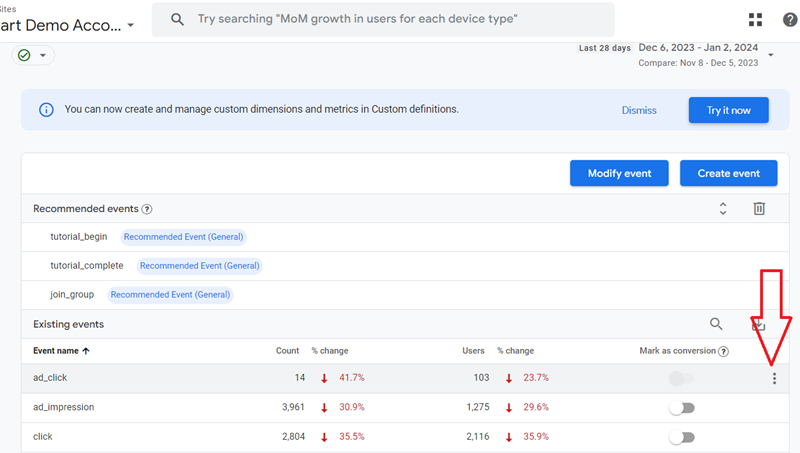Toggle conversion for ad_click
Viewport: 800px width, 453px height.
click(682, 379)
